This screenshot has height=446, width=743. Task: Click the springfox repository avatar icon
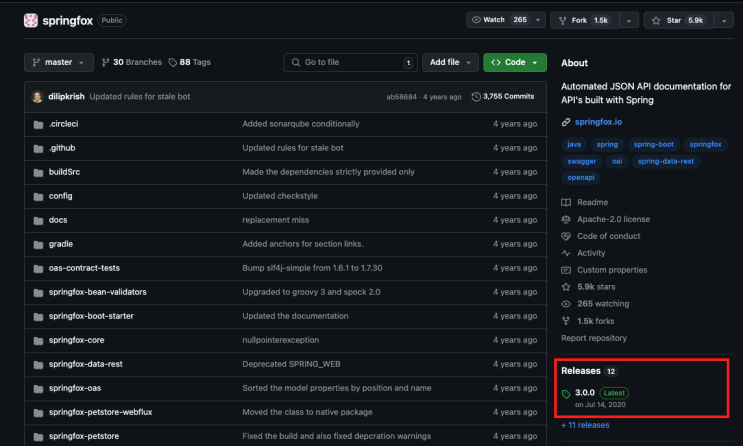[31, 20]
